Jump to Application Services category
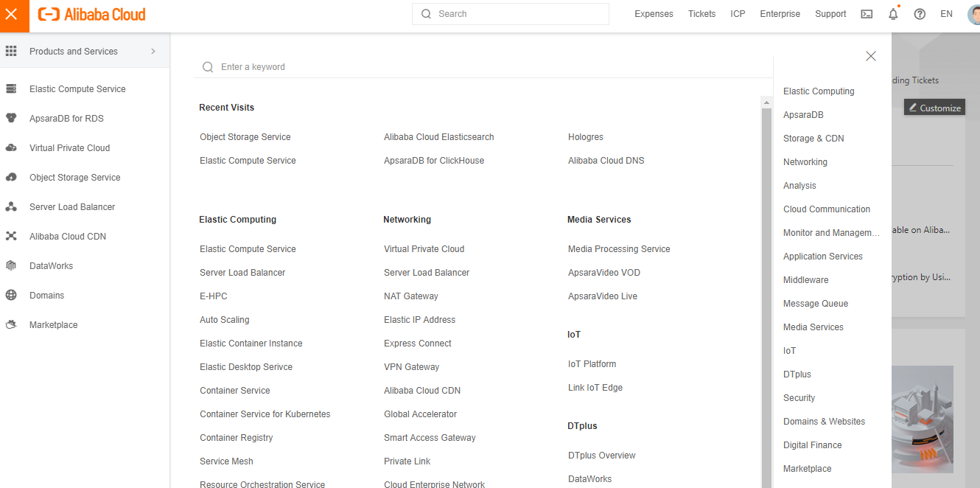Image resolution: width=980 pixels, height=488 pixels. click(823, 257)
